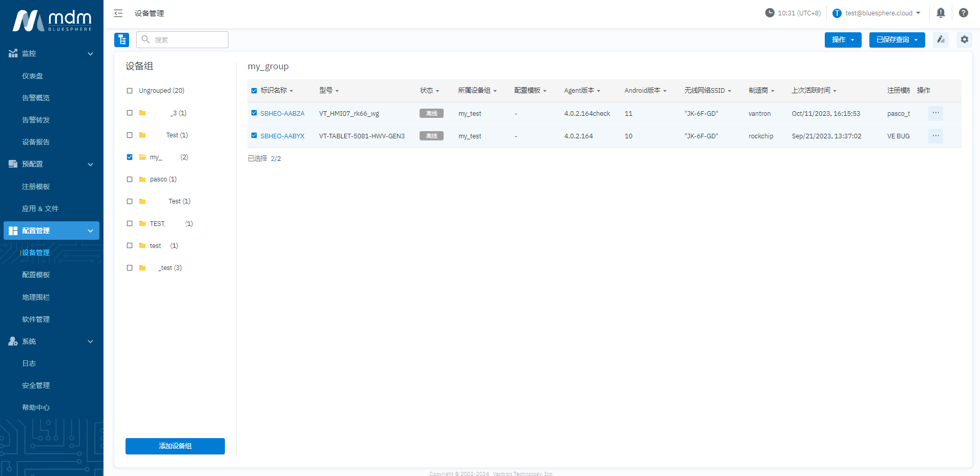The image size is (980, 476).
Task: Open the 操作 actions dropdown
Action: (x=843, y=39)
